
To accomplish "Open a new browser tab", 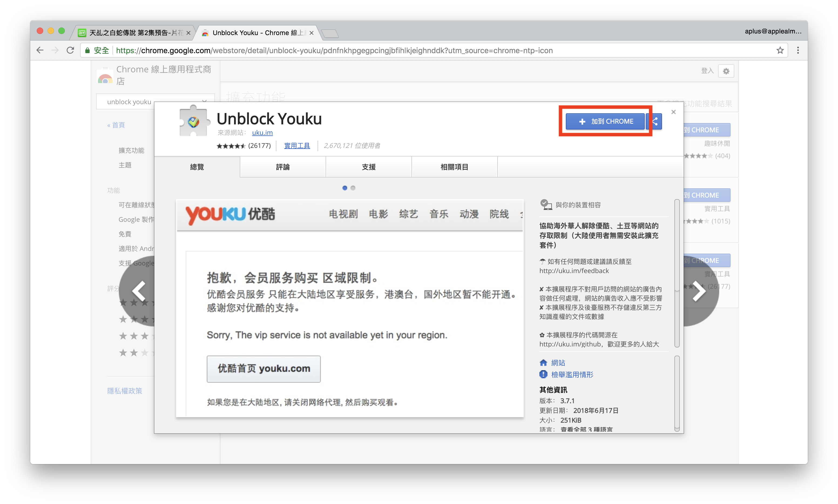I will pyautogui.click(x=330, y=33).
